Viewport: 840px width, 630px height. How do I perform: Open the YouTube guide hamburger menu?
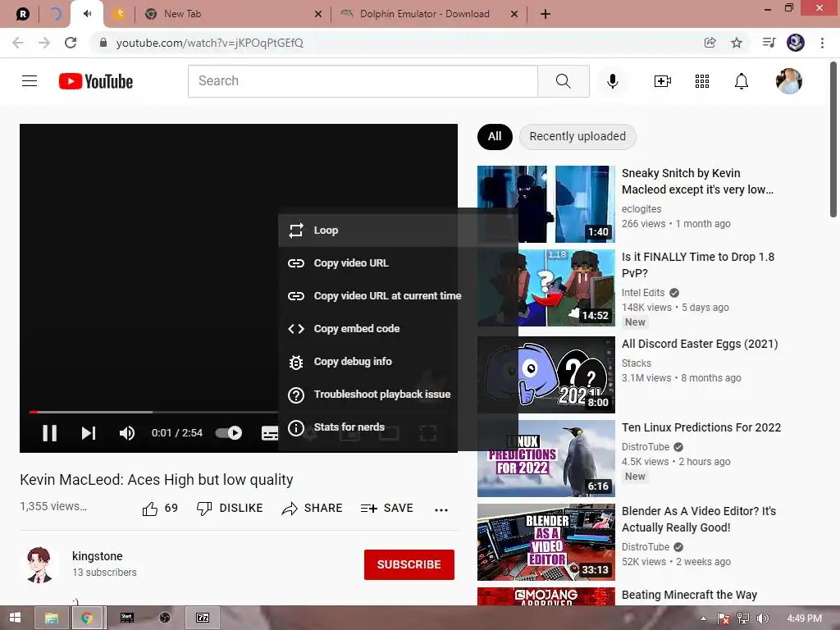tap(30, 81)
